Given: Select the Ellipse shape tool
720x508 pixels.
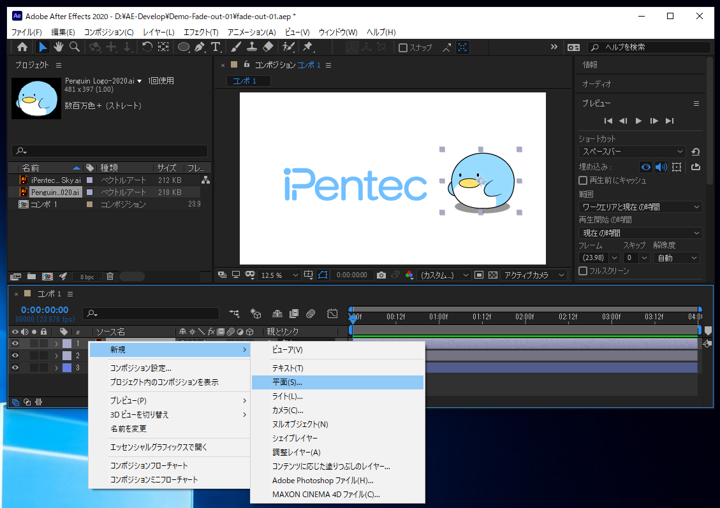Looking at the screenshot, I should click(x=184, y=47).
